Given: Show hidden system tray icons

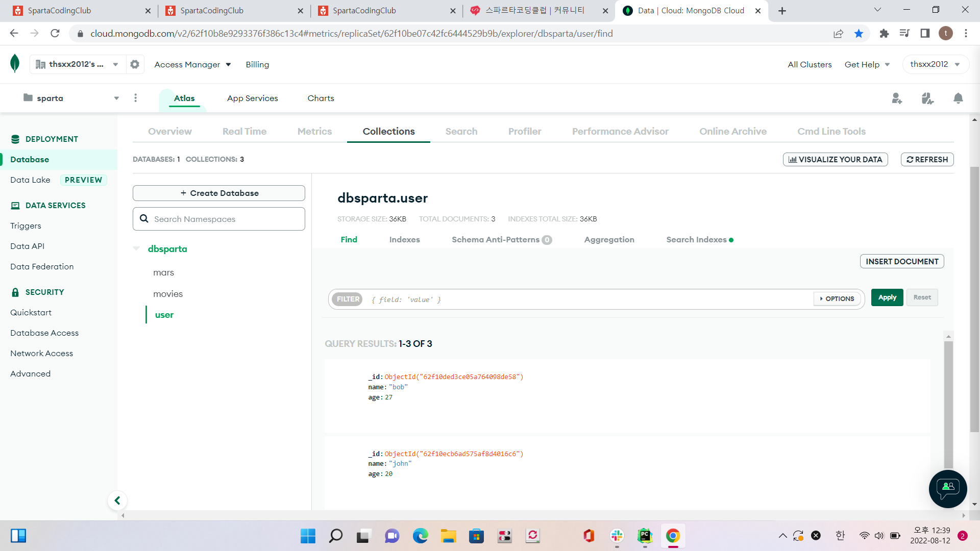Looking at the screenshot, I should click(782, 536).
